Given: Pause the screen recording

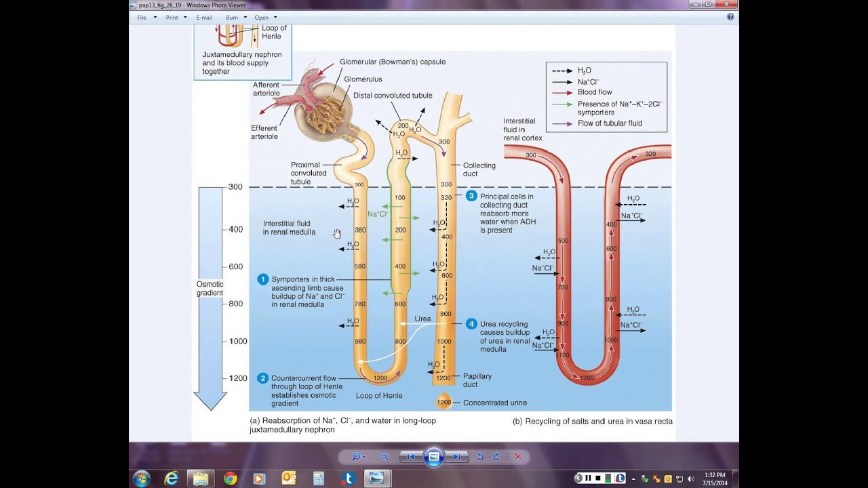Looking at the screenshot, I should 589,479.
